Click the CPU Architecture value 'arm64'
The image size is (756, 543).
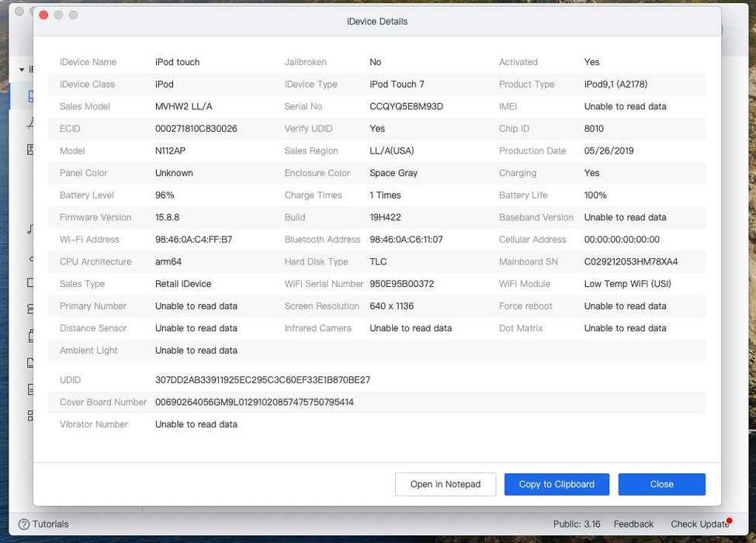(168, 261)
